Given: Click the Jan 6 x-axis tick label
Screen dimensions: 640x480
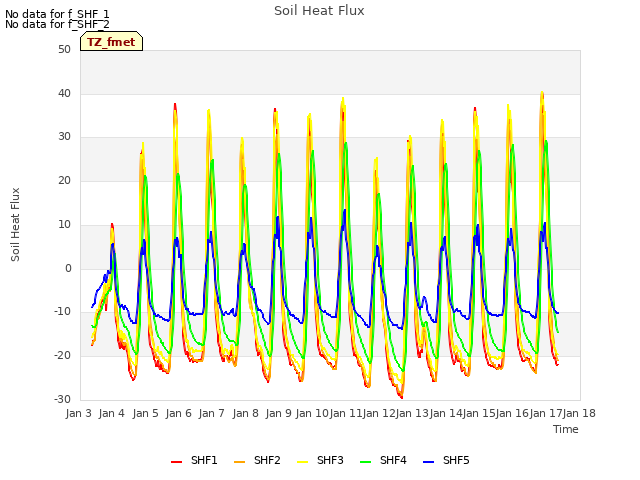Looking at the screenshot, I should [x=178, y=413].
